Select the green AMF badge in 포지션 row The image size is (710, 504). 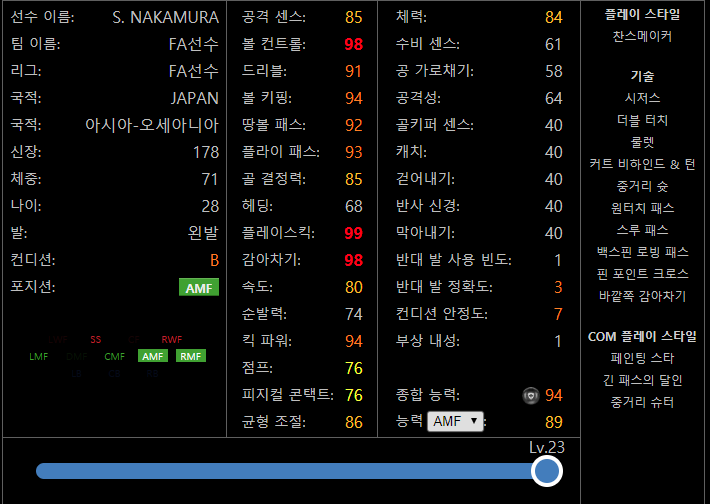(199, 288)
